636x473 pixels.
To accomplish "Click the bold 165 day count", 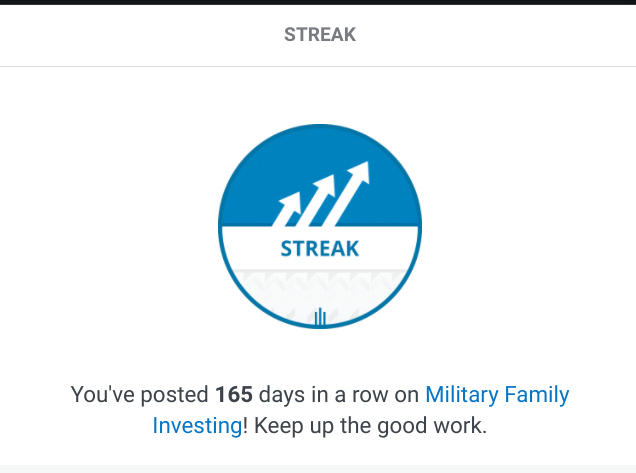I will [x=234, y=394].
